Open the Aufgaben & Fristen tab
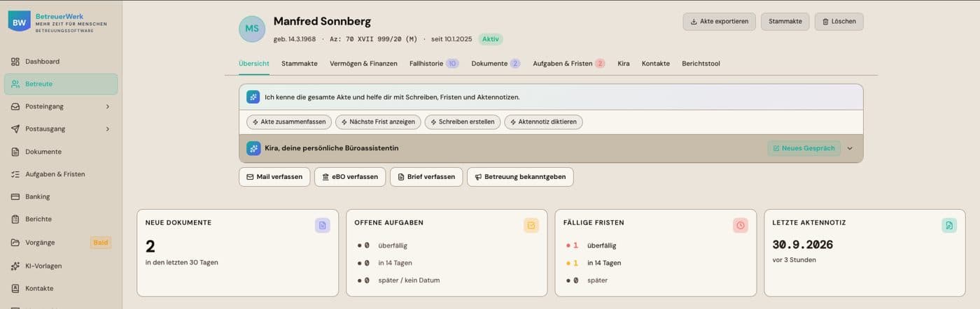The width and height of the screenshot is (980, 309). click(569, 64)
